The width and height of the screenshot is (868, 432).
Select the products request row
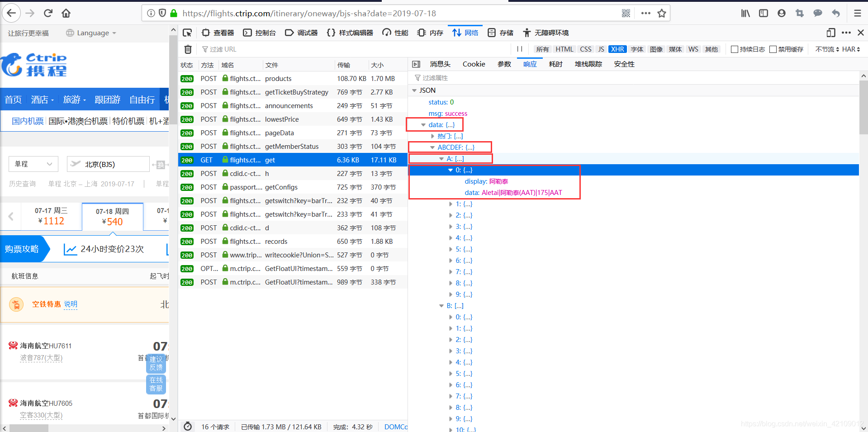pos(293,79)
